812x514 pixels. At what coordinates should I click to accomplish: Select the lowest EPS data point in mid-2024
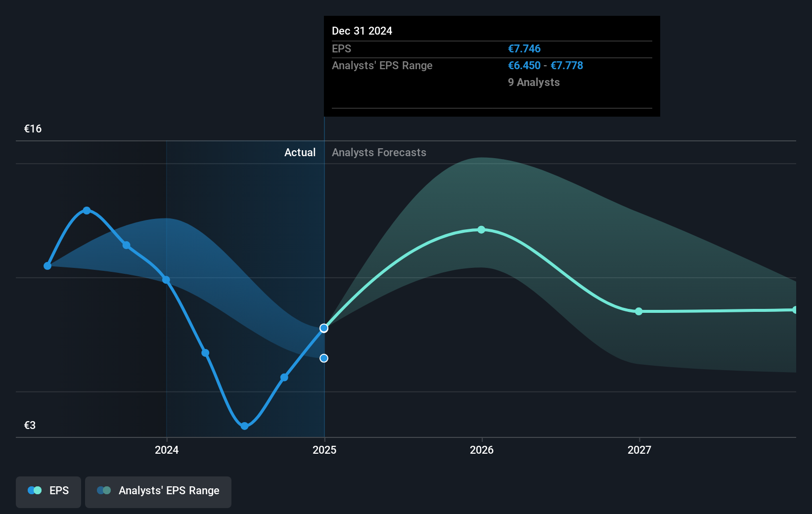[245, 426]
